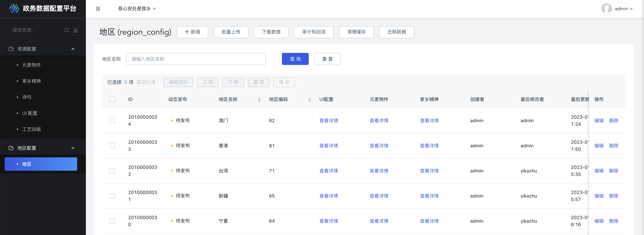Edit the 香港 row
Viewport: 644px width, 235px height.
(x=599, y=146)
